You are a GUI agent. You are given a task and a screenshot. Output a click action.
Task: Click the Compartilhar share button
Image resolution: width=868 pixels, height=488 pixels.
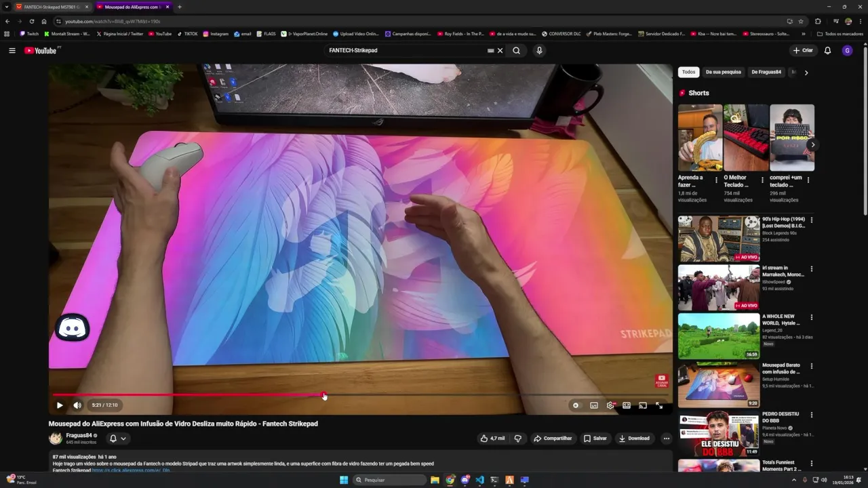(553, 439)
